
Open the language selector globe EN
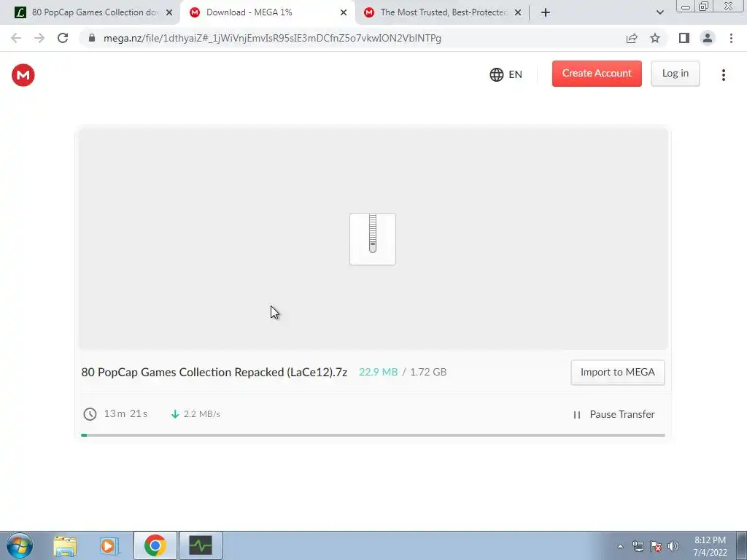[506, 75]
